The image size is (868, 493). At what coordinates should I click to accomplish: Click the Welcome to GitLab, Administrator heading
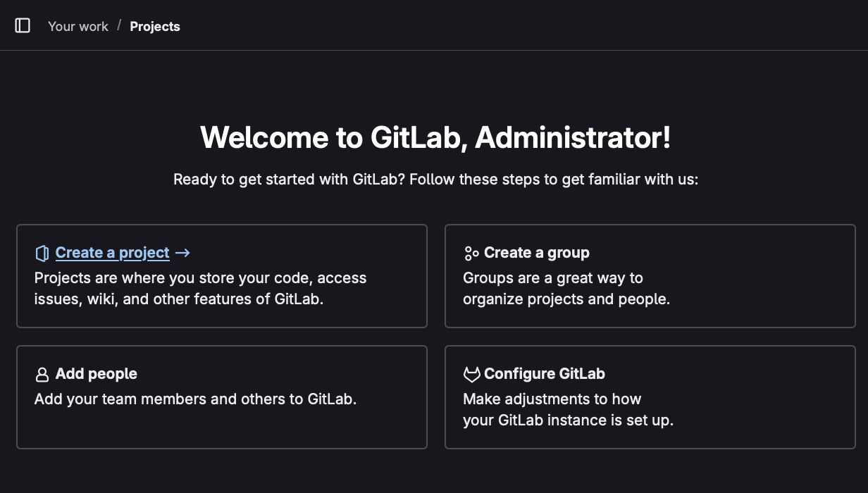[435, 137]
